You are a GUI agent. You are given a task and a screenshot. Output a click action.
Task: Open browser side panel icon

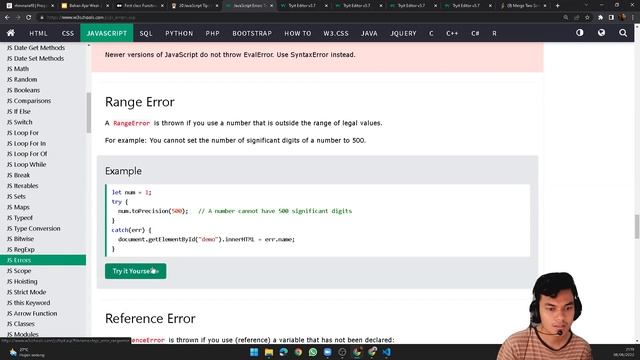pyautogui.click(x=611, y=18)
